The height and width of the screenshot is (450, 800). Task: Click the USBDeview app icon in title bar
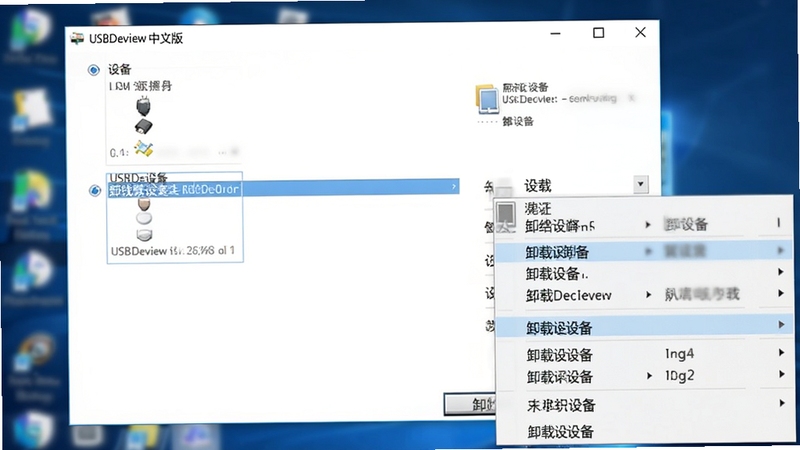point(77,38)
